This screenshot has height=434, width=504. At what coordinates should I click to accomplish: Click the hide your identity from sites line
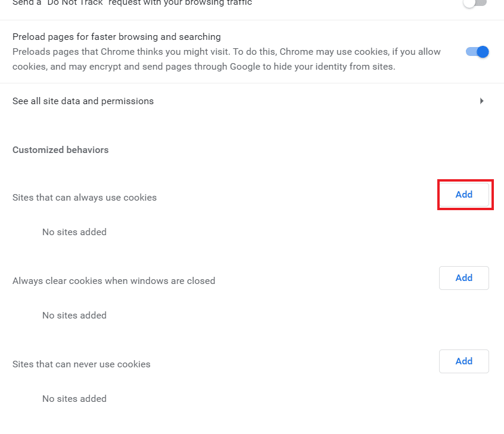pos(204,67)
